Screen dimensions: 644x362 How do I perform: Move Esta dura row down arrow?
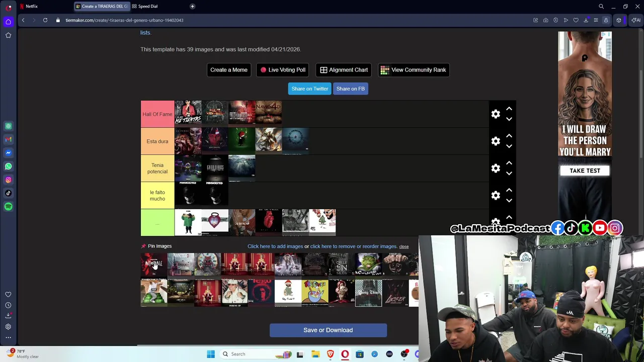[509, 146]
